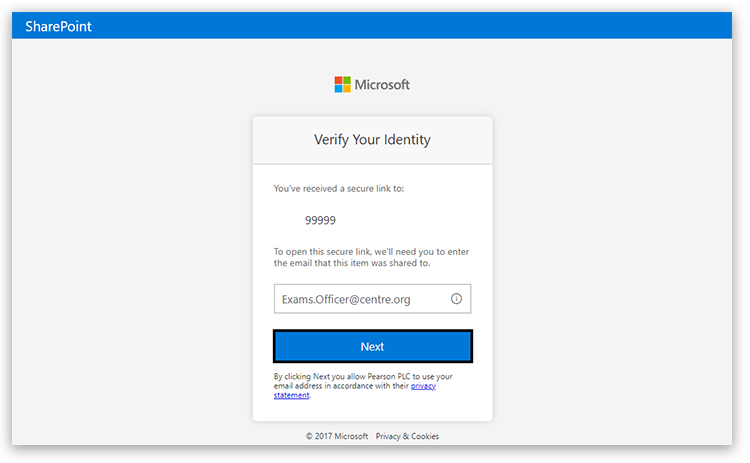Click the Verify Your Identity heading
This screenshot has height=463, width=750.
coord(372,140)
